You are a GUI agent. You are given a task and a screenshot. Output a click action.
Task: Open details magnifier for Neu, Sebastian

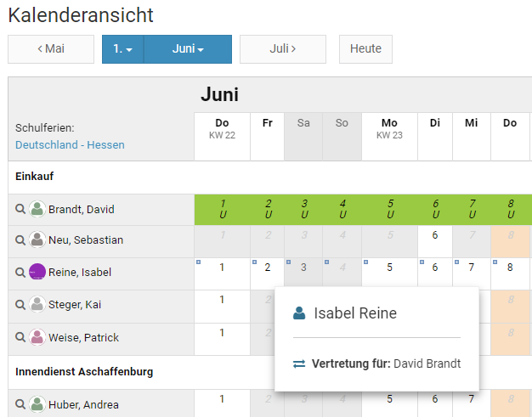click(x=20, y=240)
